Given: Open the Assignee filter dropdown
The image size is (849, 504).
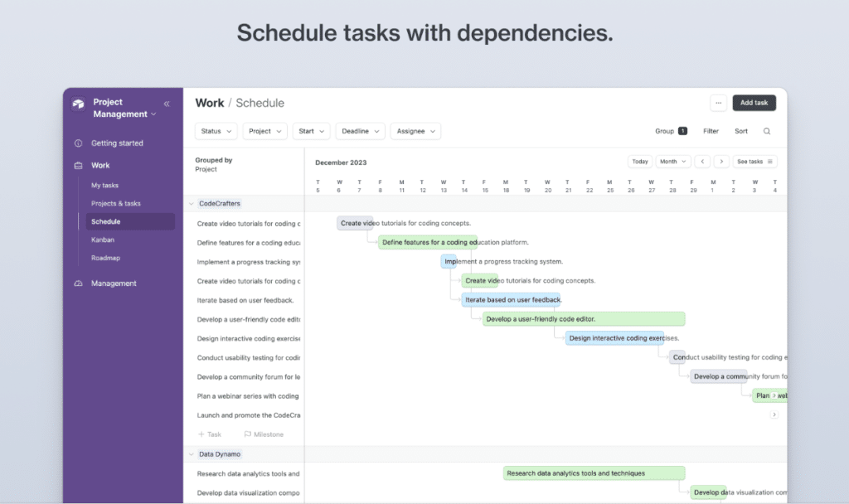Looking at the screenshot, I should pyautogui.click(x=417, y=131).
